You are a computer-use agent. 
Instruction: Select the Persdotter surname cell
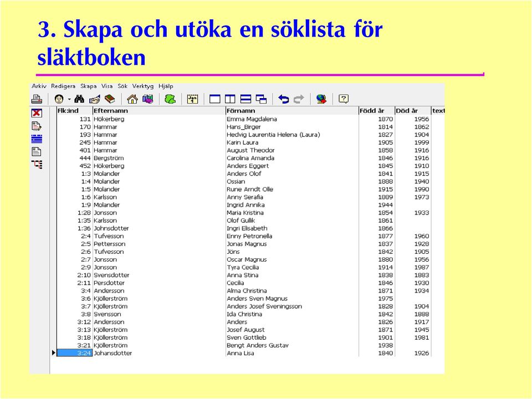pyautogui.click(x=159, y=283)
